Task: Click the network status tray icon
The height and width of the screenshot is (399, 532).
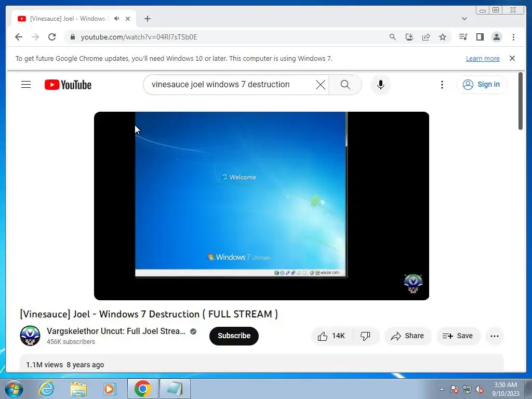Action: point(467,389)
